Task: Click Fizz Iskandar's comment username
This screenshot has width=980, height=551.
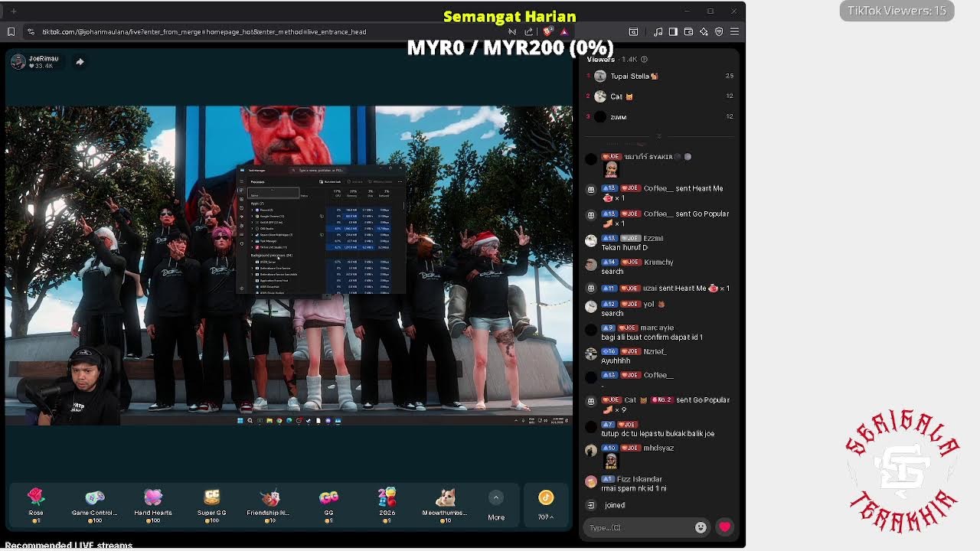Action: 639,479
